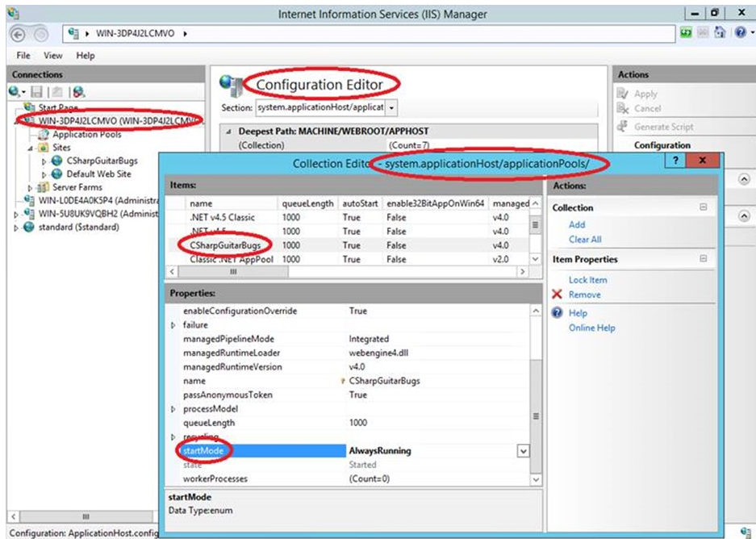
Task: Click the red X Remove icon
Action: click(x=557, y=295)
